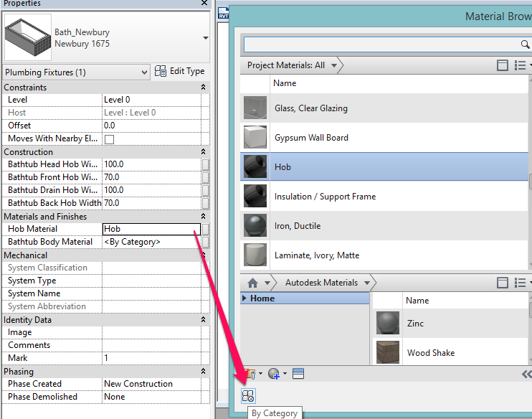Screen dimensions: 532x419
Task: Select the Bath_Newbury family preview thumbnail
Action: point(28,37)
